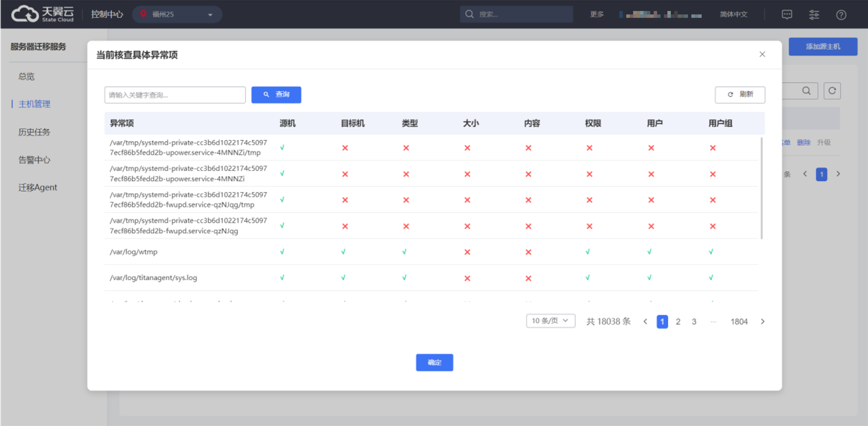868x426 pixels.
Task: Open 迁移Agent in the sidebar
Action: [38, 187]
